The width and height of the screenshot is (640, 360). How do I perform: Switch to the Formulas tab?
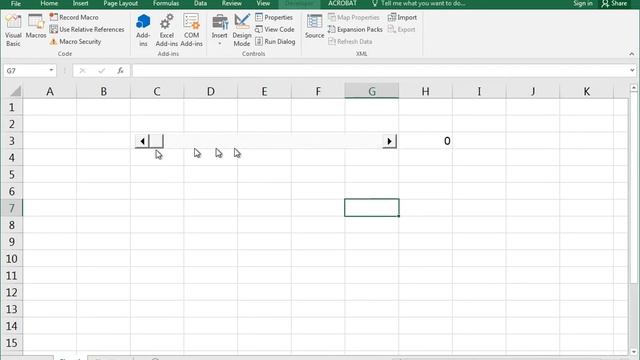pos(166,3)
